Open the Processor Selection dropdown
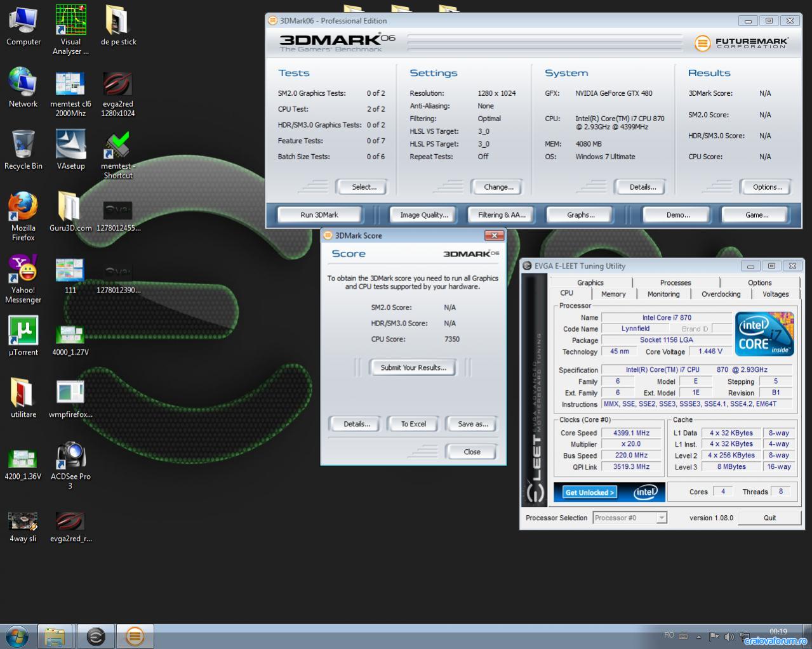Image resolution: width=812 pixels, height=649 pixels. click(x=630, y=518)
